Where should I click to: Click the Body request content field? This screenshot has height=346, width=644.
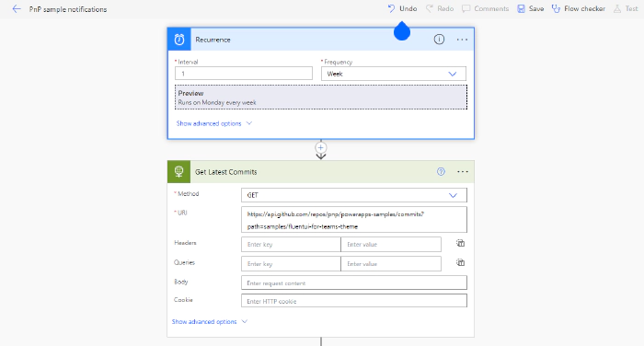[x=354, y=283]
